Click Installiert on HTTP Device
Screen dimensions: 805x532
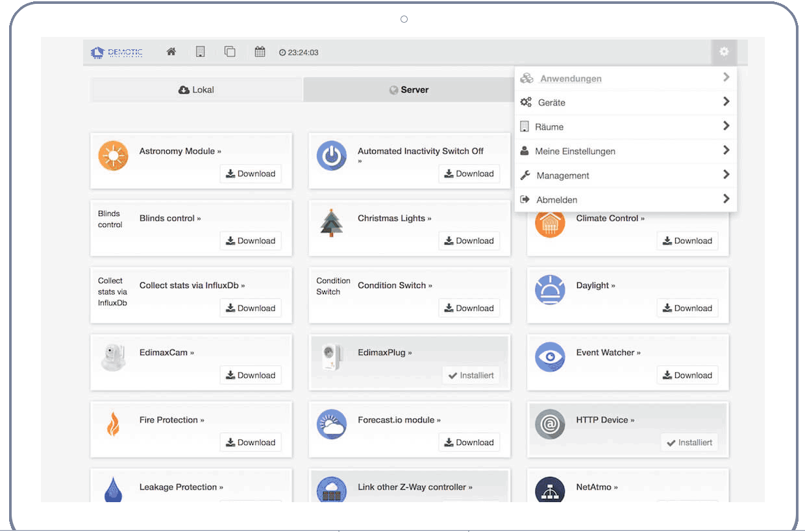click(x=689, y=442)
